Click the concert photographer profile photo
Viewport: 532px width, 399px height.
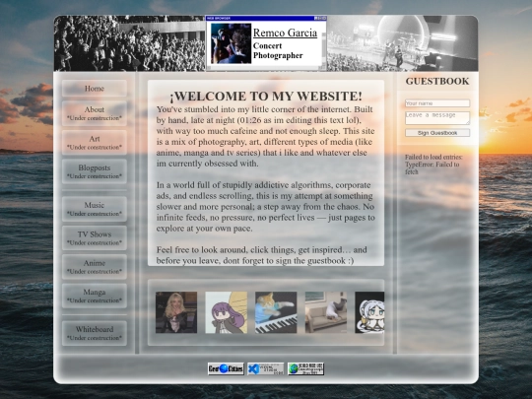231,43
